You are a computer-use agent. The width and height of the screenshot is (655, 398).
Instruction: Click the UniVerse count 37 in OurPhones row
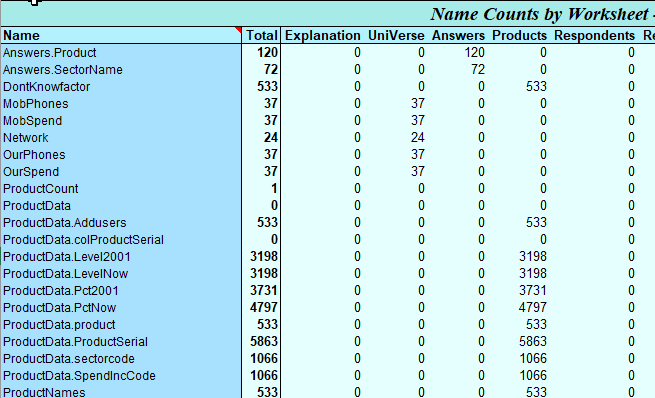click(x=418, y=155)
